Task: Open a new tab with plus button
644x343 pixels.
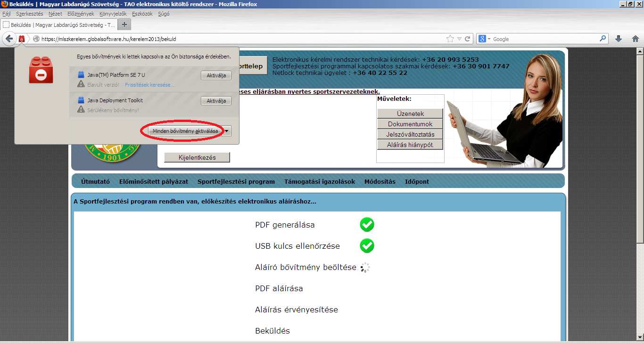Action: tap(124, 24)
